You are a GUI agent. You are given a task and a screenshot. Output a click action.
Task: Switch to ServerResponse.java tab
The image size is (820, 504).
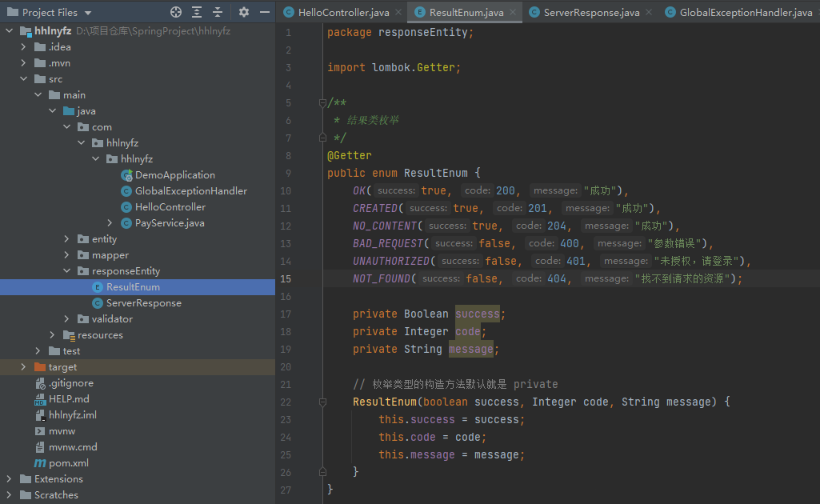590,13
